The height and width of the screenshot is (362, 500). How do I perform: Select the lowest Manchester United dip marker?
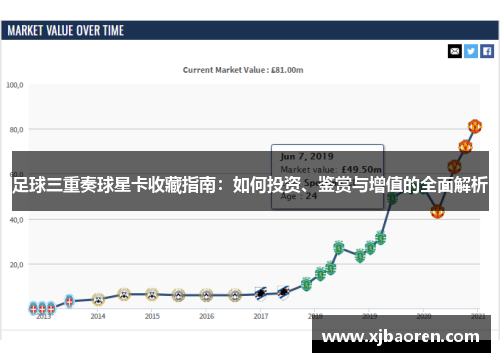(437, 211)
